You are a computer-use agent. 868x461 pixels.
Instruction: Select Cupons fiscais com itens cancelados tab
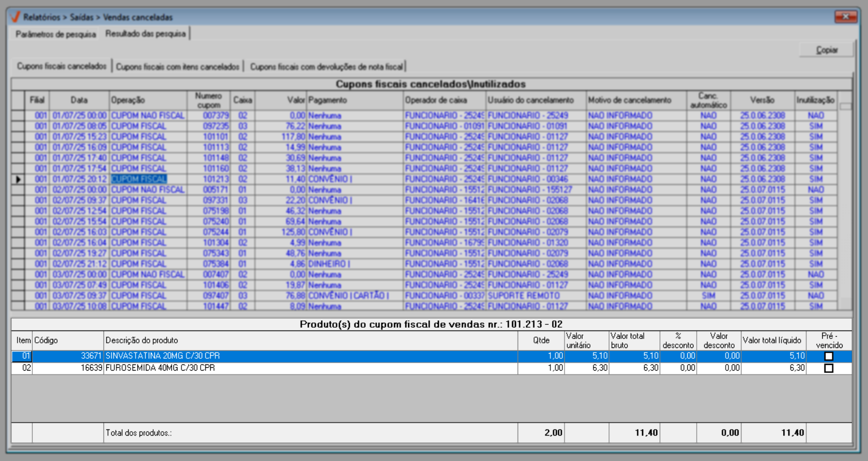pyautogui.click(x=177, y=67)
